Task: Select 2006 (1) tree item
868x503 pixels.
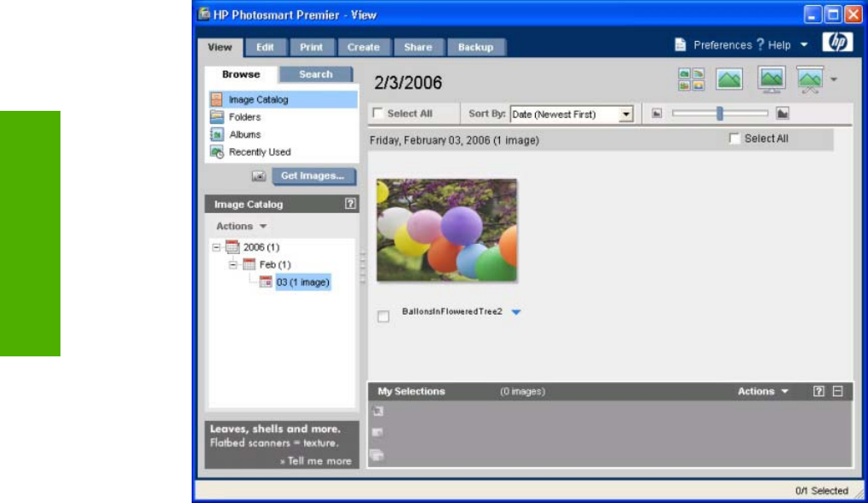Action: coord(262,247)
